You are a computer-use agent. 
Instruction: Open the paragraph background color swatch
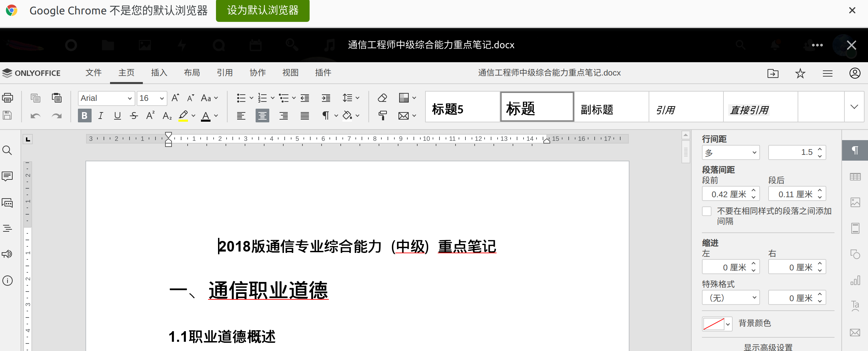coord(717,323)
